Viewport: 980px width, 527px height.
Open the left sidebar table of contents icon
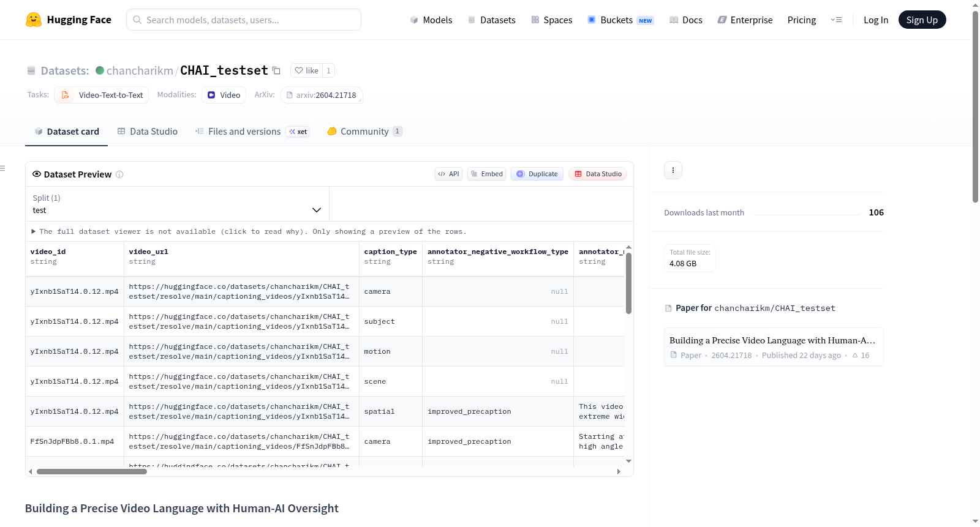pyautogui.click(x=2, y=168)
